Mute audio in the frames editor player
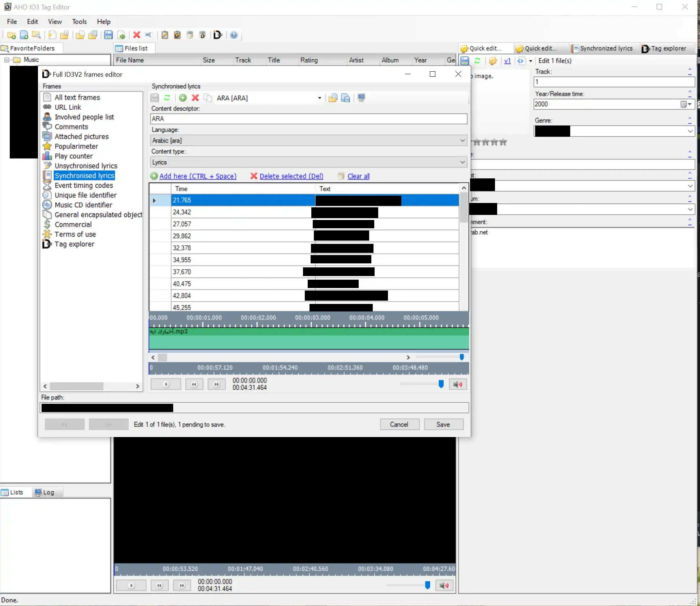700x606 pixels. [x=458, y=384]
